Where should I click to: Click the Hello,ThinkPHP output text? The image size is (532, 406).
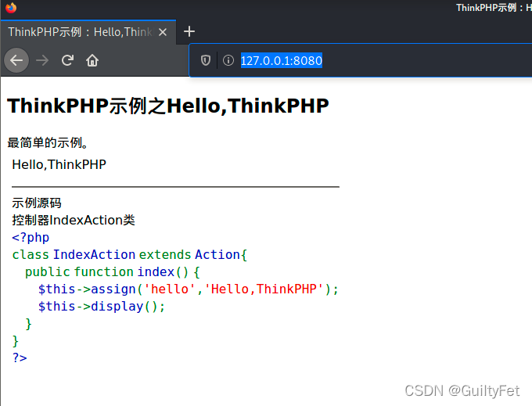[59, 164]
